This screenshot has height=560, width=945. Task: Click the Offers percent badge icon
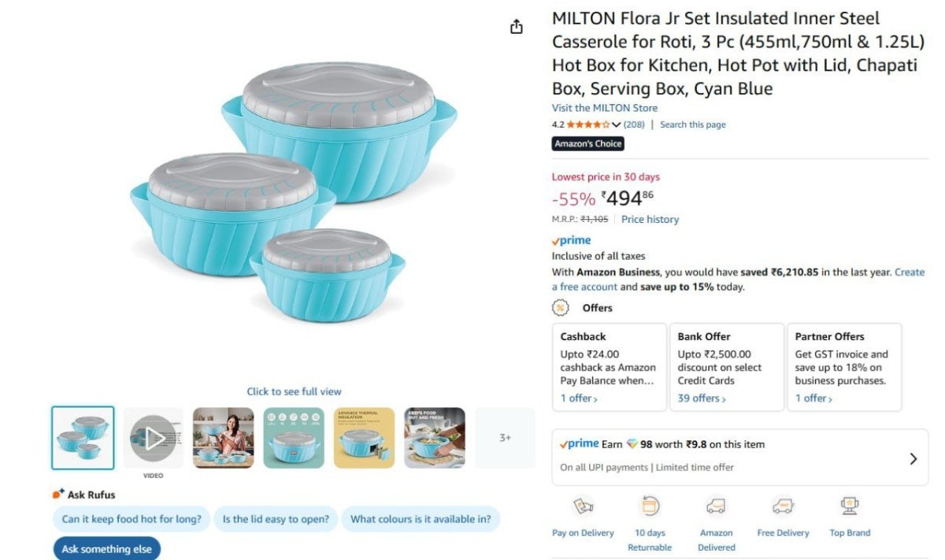click(561, 308)
